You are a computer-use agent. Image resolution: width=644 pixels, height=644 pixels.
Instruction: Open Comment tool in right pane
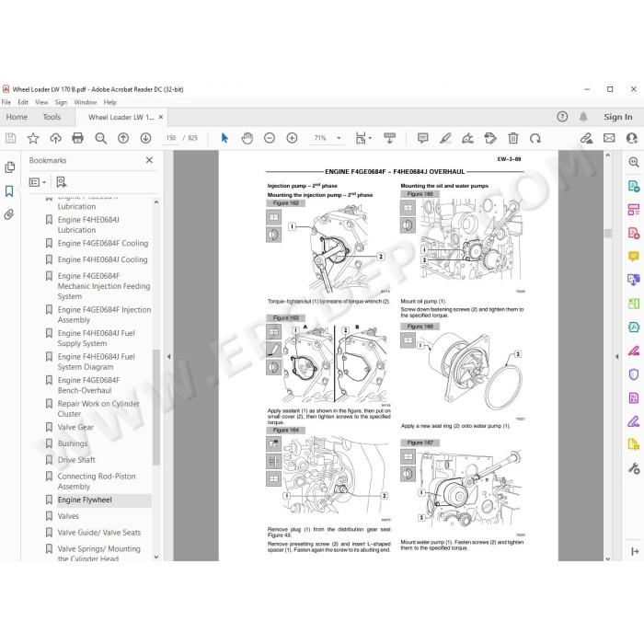[633, 257]
